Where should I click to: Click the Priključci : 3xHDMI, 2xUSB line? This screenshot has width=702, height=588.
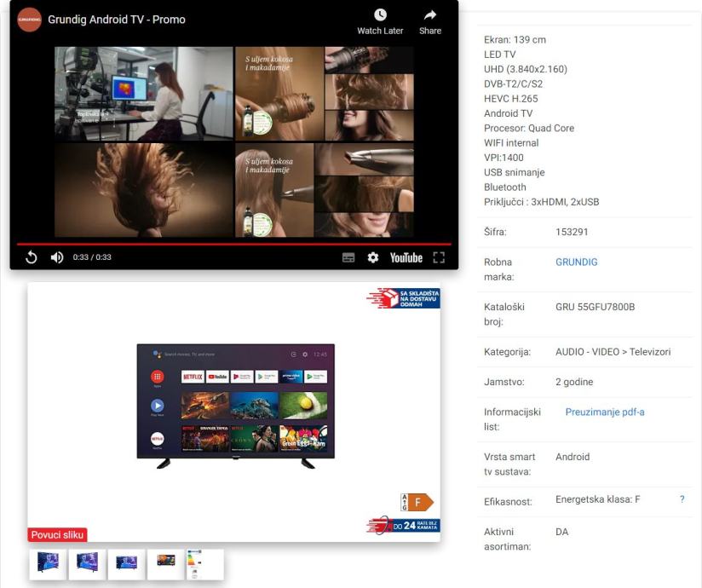click(x=541, y=202)
